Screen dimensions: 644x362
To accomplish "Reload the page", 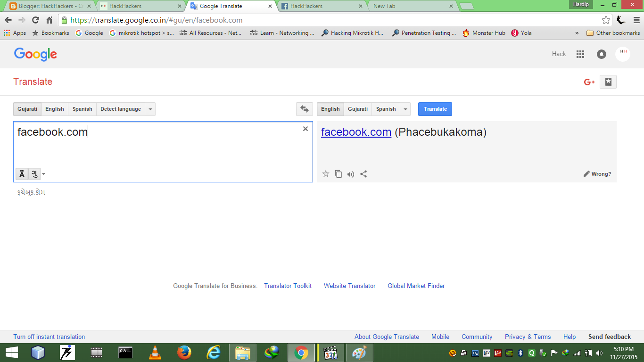I will 35,20.
